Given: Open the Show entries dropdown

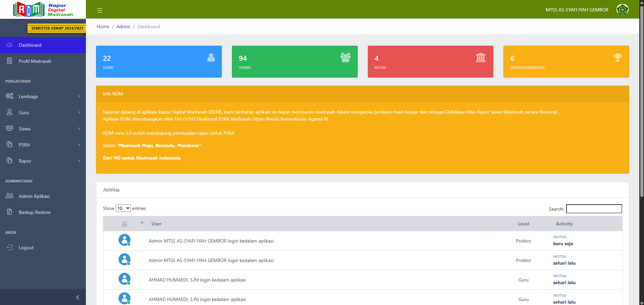Looking at the screenshot, I should (x=123, y=208).
